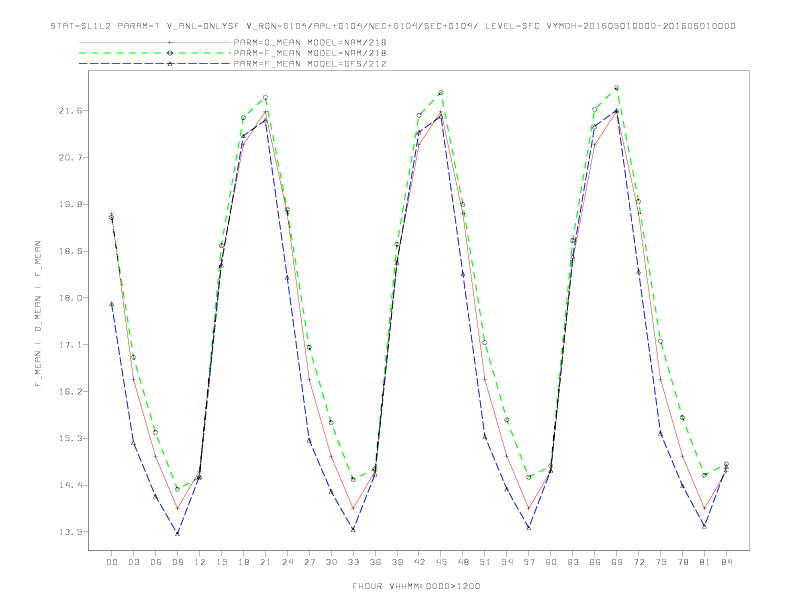Click the solid red line sample in legend
Viewport: 792px width, 612px height.
tap(155, 42)
